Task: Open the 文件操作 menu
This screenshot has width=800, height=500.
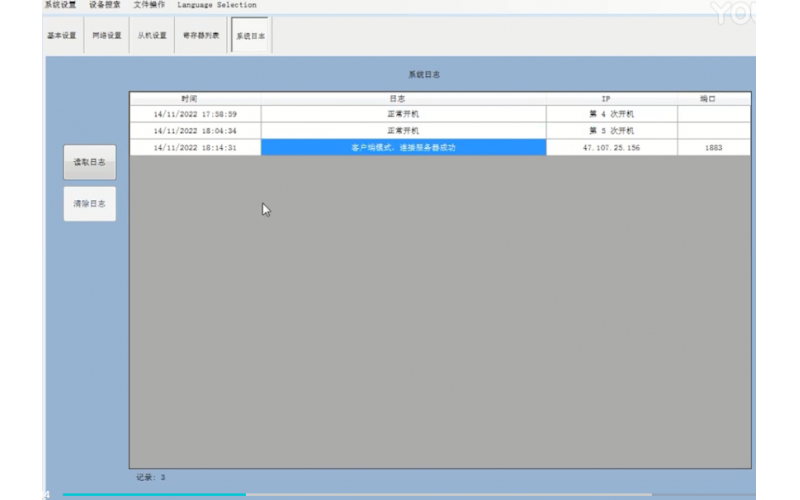Action: click(149, 5)
